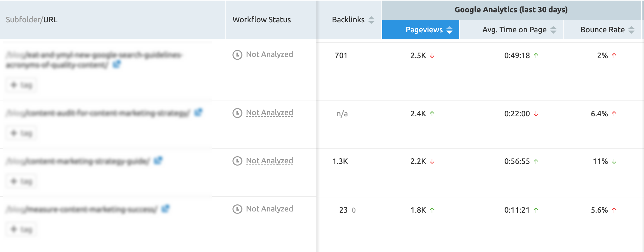Click Not Analyzed status in first row
This screenshot has width=644, height=252.
coord(269,55)
